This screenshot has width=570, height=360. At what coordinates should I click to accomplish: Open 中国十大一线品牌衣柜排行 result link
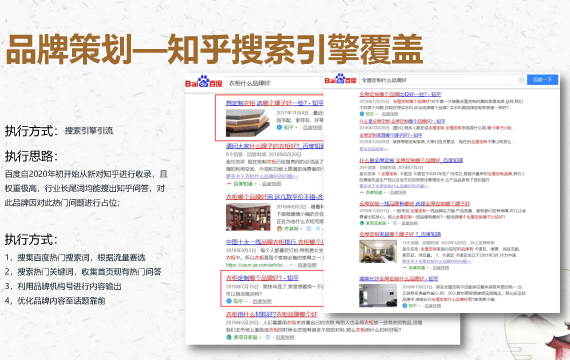pyautogui.click(x=274, y=242)
